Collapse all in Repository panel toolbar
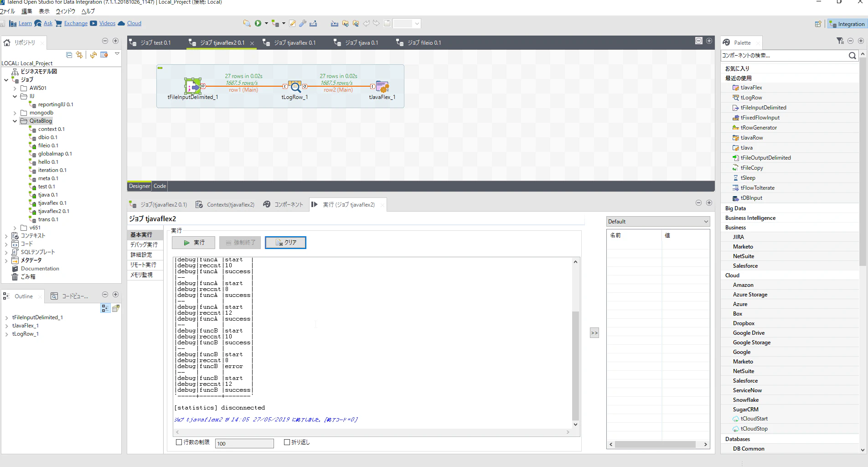This screenshot has height=467, width=868. tap(69, 55)
